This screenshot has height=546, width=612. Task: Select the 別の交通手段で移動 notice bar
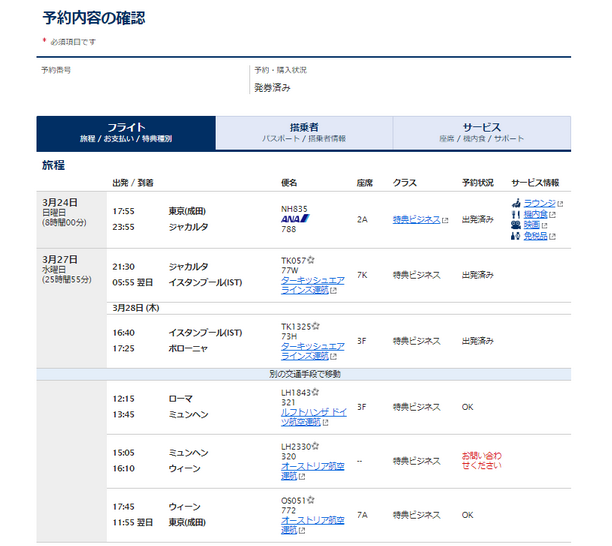[304, 374]
